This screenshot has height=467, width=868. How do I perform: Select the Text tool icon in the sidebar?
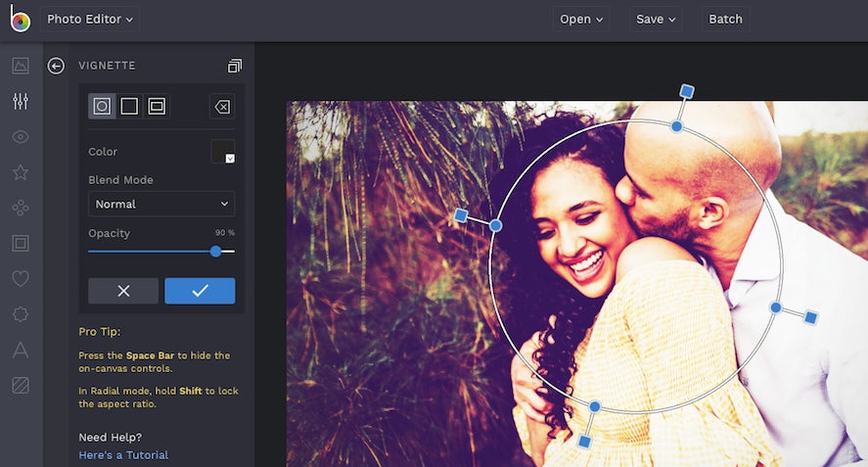click(21, 350)
